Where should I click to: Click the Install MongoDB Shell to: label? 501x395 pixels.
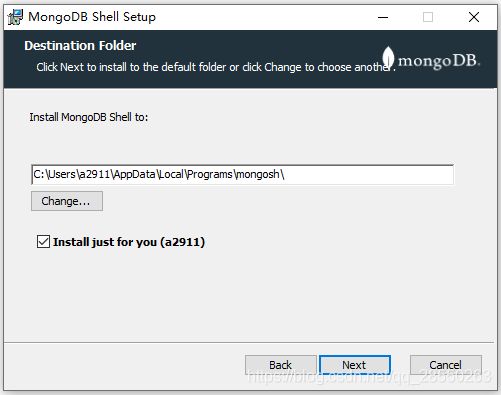coord(89,117)
